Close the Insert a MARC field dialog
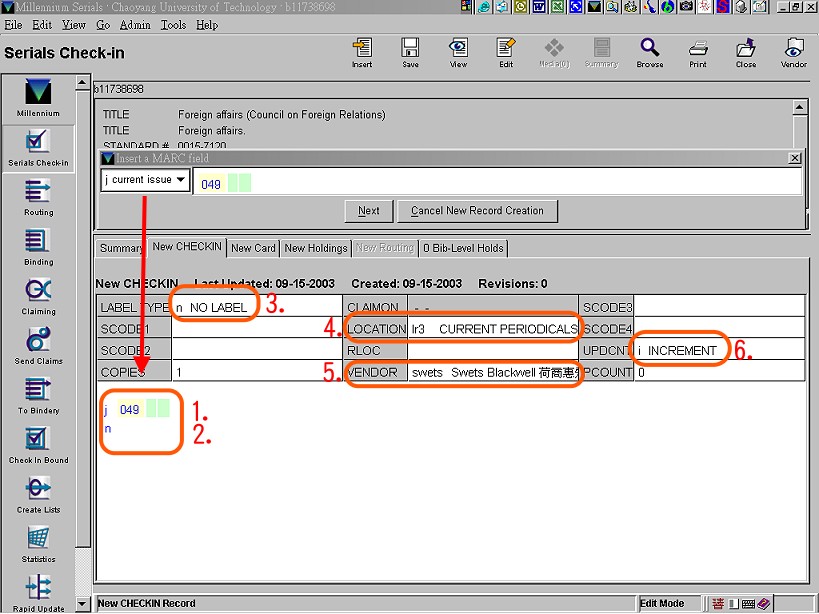819x614 pixels. click(x=795, y=158)
